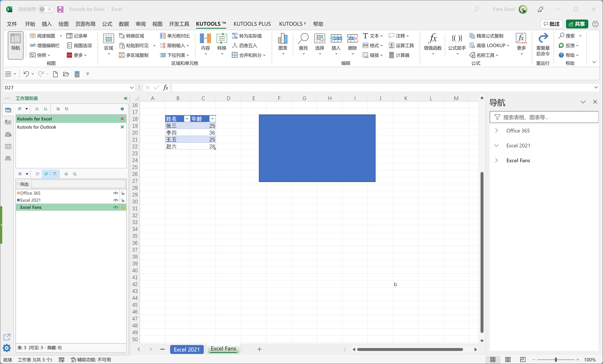Switch to the KUTOOLS PLUS tab

point(252,24)
